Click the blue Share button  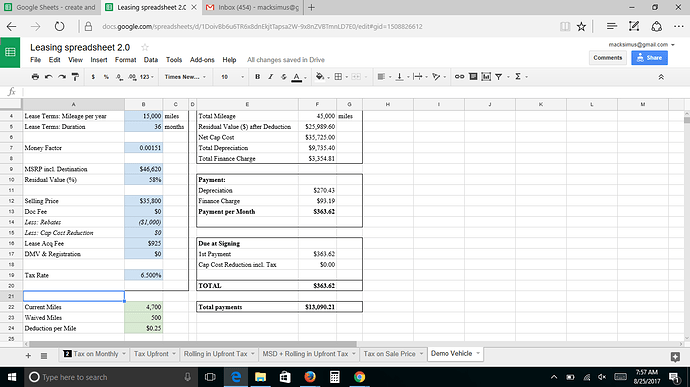(650, 58)
